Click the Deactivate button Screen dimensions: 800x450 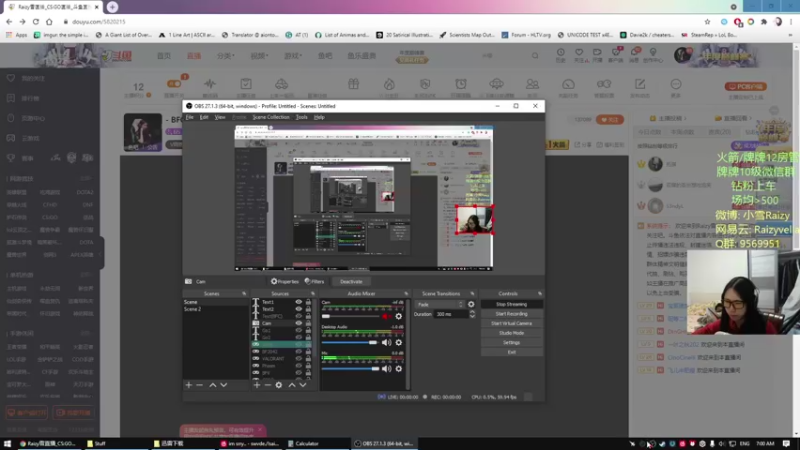pos(351,282)
